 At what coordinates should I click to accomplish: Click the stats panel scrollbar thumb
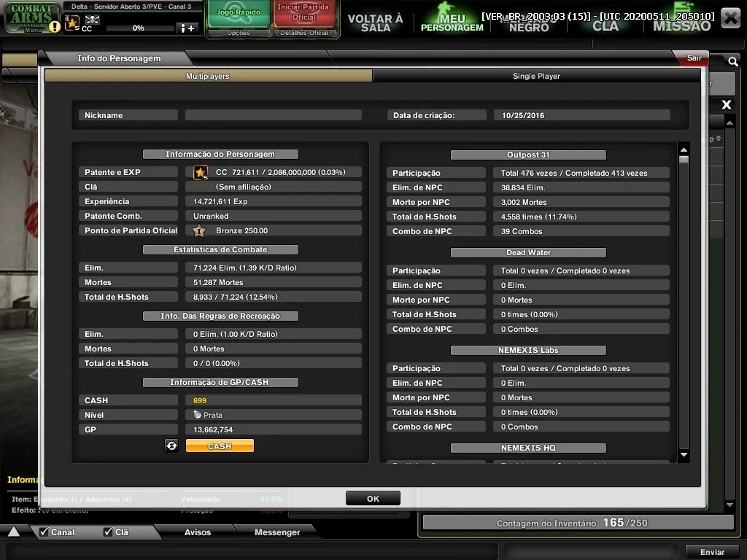point(684,160)
